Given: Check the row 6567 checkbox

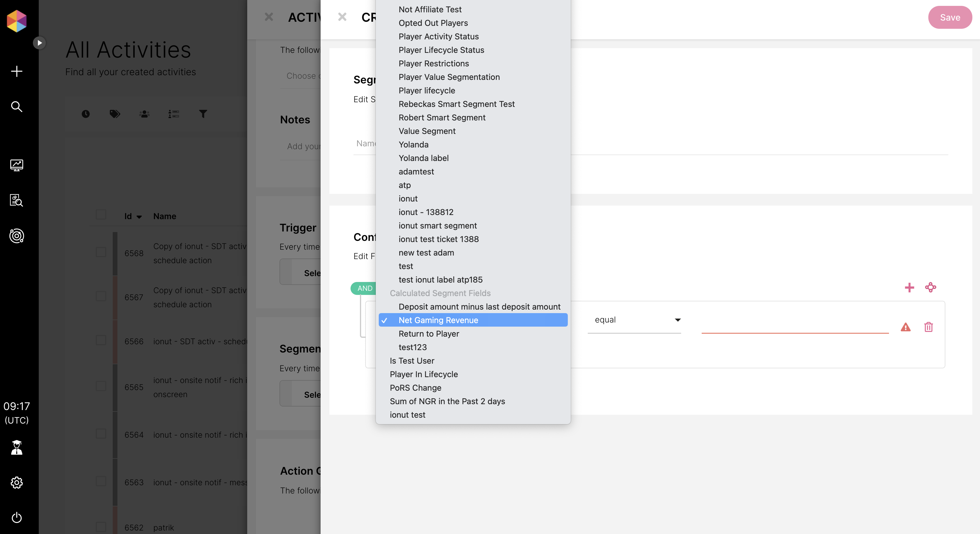Looking at the screenshot, I should (101, 296).
